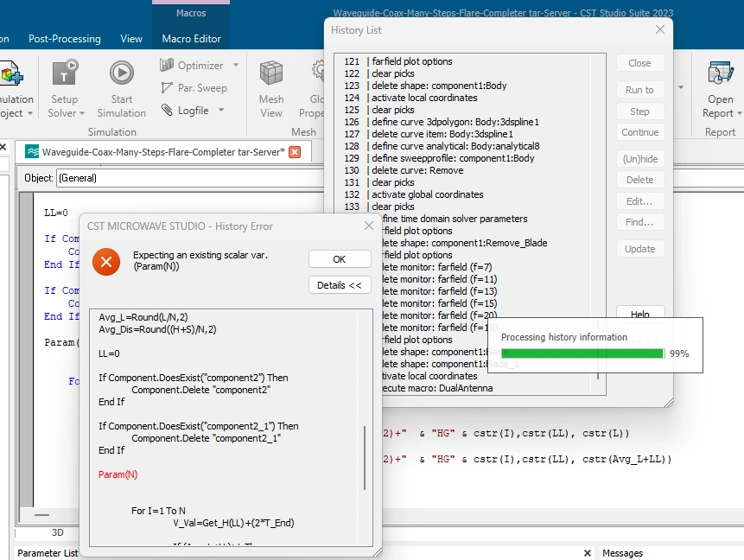Viewport: 744px width, 560px height.
Task: Click Delete in History List
Action: click(x=640, y=180)
